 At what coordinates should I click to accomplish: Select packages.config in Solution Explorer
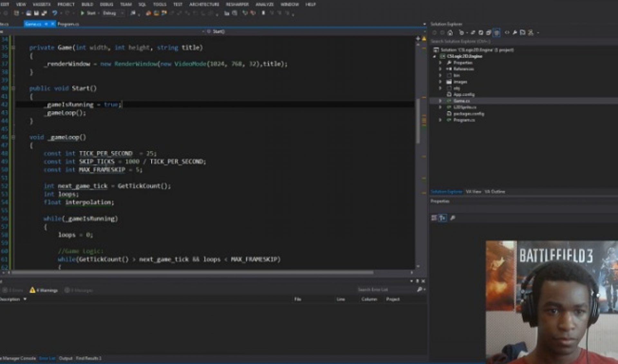point(469,114)
